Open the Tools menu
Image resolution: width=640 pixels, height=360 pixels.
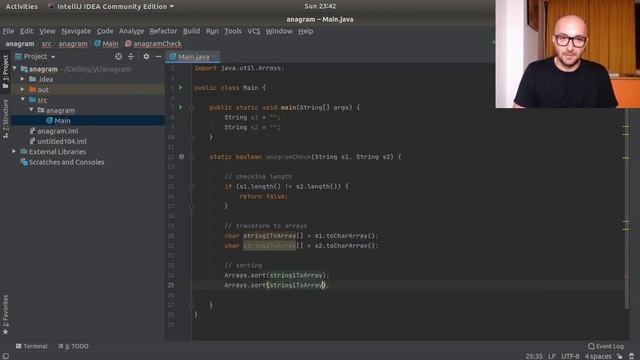(x=233, y=31)
